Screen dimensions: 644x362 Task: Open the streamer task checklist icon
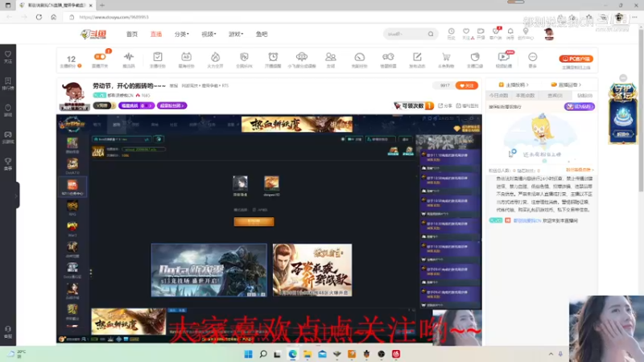(157, 59)
